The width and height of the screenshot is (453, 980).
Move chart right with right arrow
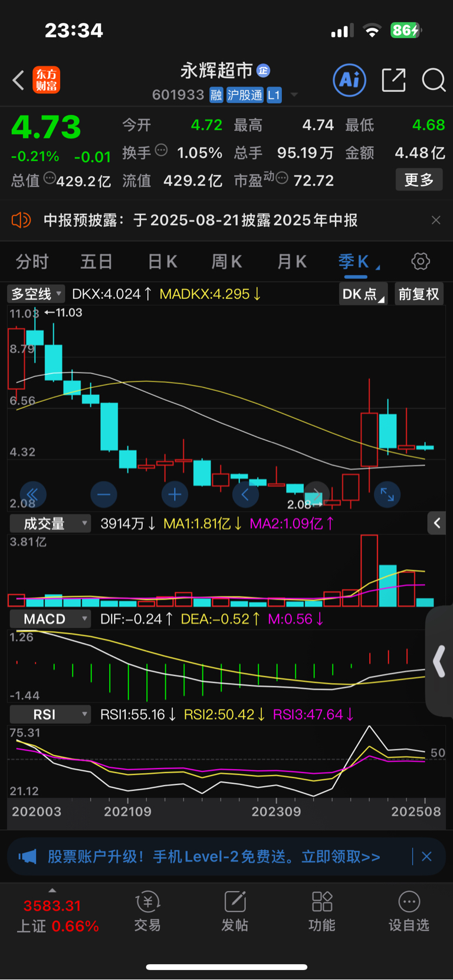click(317, 494)
